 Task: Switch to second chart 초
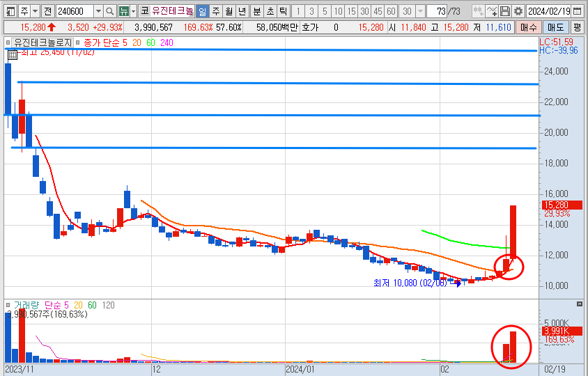[x=270, y=11]
